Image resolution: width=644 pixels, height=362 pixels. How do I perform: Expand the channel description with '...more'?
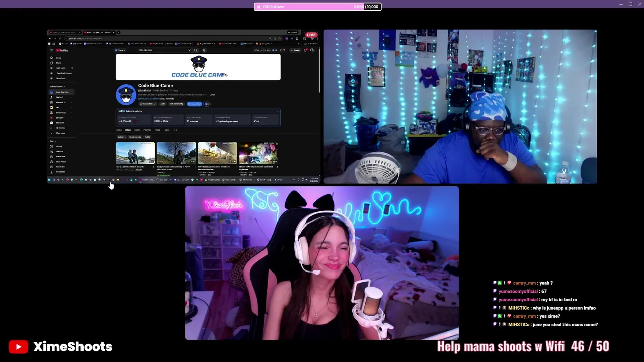(x=213, y=95)
